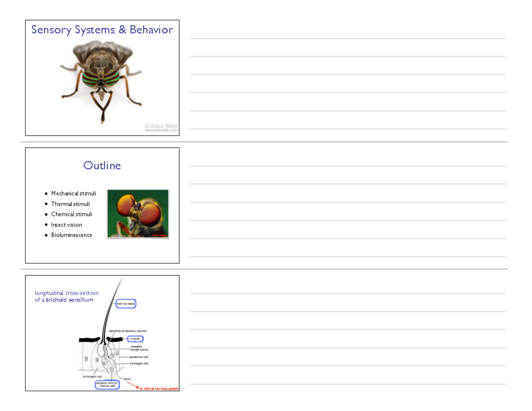The width and height of the screenshot is (532, 411).
Task: Select the 'Chemical stimuli' bullet line
Action: coord(72,214)
